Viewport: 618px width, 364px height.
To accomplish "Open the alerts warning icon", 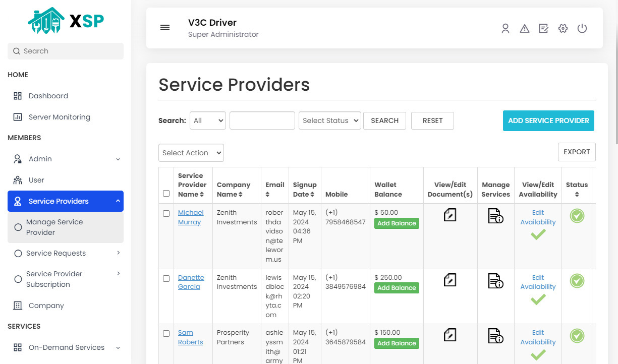I will (x=525, y=29).
